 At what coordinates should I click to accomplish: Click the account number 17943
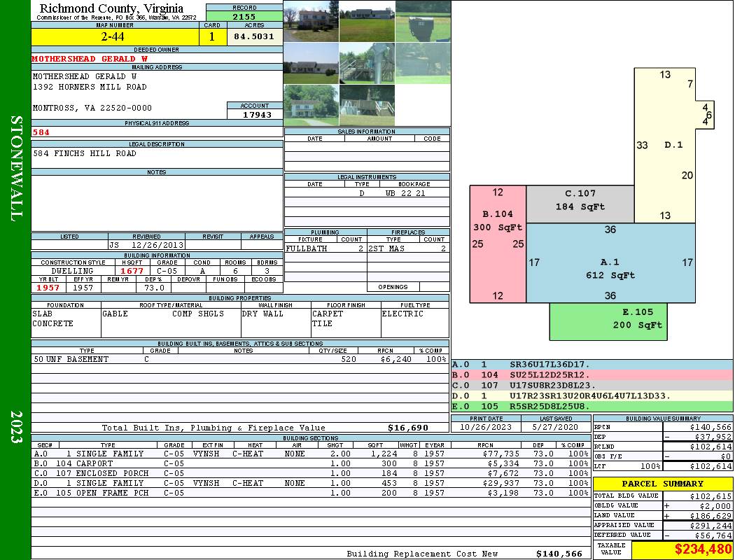point(257,114)
